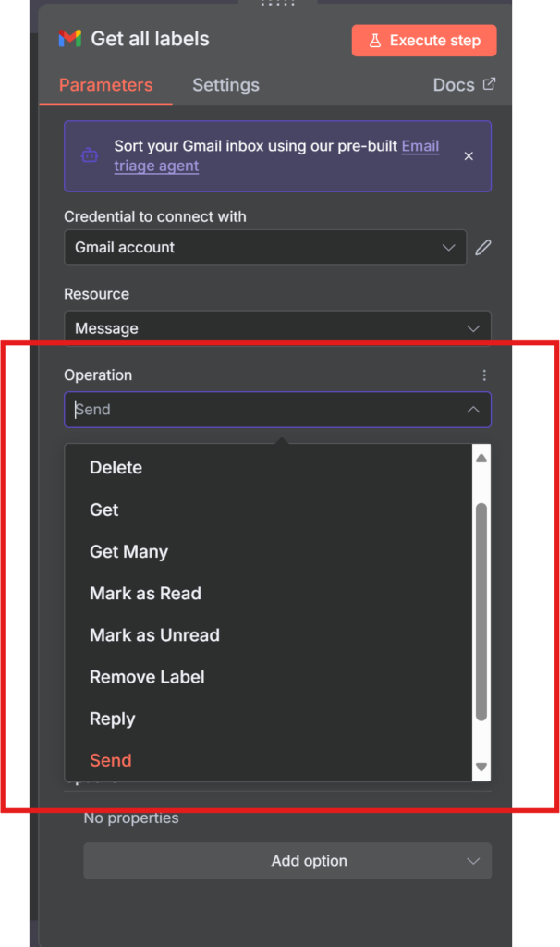
Task: Open the Gmail account credential dropdown
Action: [265, 248]
